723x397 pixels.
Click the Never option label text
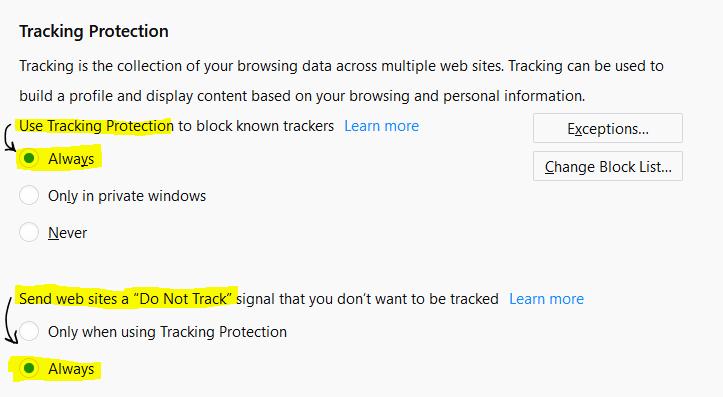[x=67, y=233]
